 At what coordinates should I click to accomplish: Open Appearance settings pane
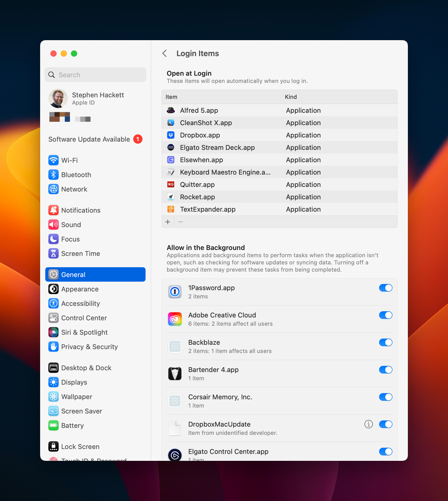95,289
